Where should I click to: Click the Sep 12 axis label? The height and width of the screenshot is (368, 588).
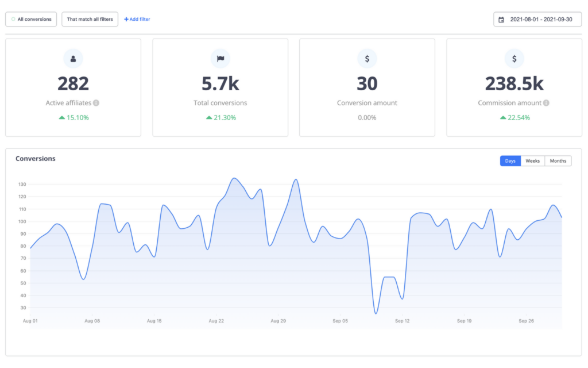402,321
